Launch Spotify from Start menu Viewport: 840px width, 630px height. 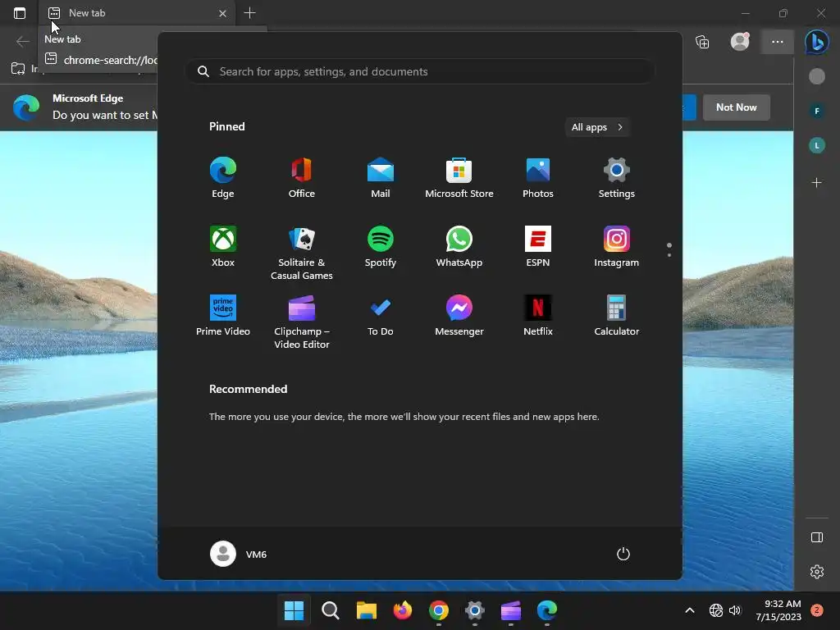coord(381,246)
